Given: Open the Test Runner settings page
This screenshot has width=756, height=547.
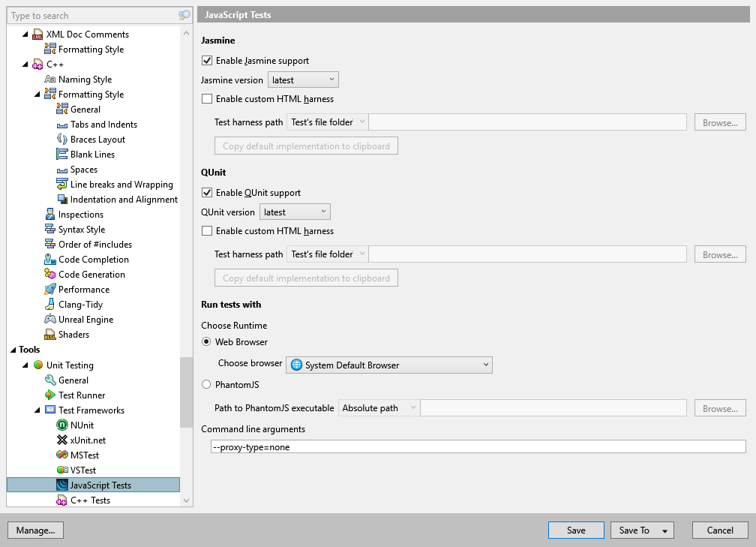Looking at the screenshot, I should (82, 395).
